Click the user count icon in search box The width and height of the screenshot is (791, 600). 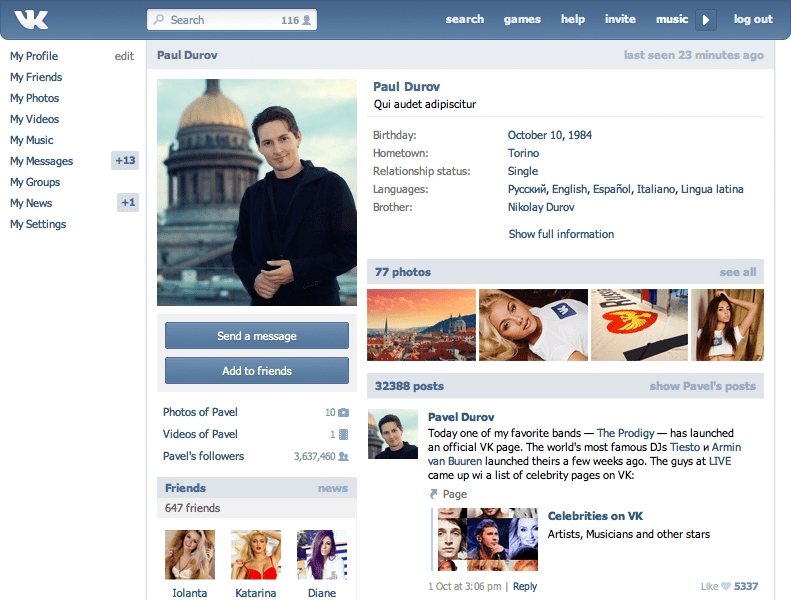[x=307, y=20]
